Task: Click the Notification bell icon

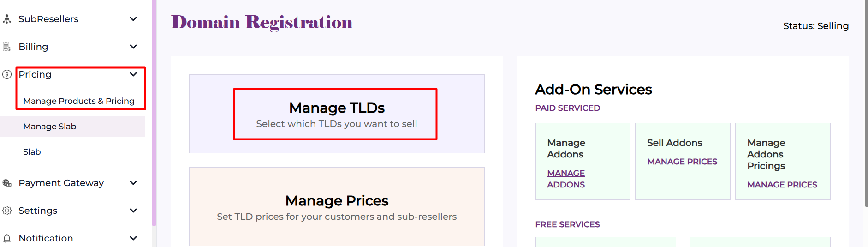Action: pos(7,238)
